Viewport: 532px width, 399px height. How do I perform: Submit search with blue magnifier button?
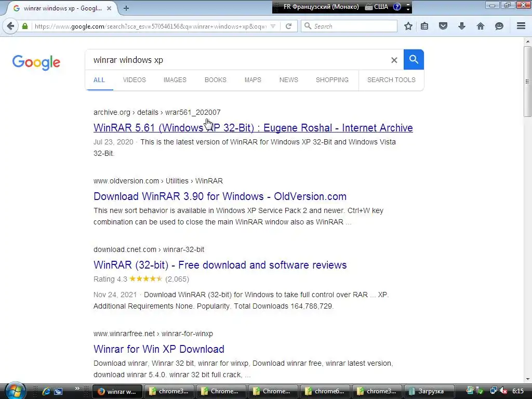point(414,59)
